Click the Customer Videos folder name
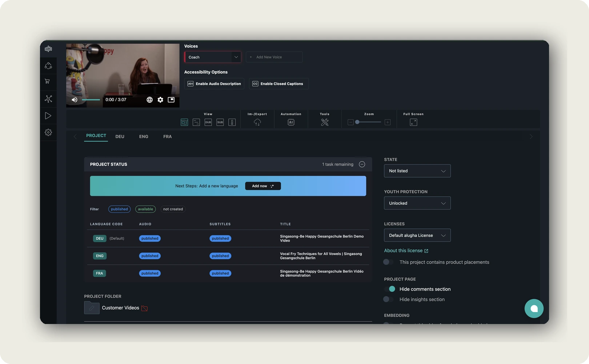Screen dimensions: 589x364 pos(120,308)
